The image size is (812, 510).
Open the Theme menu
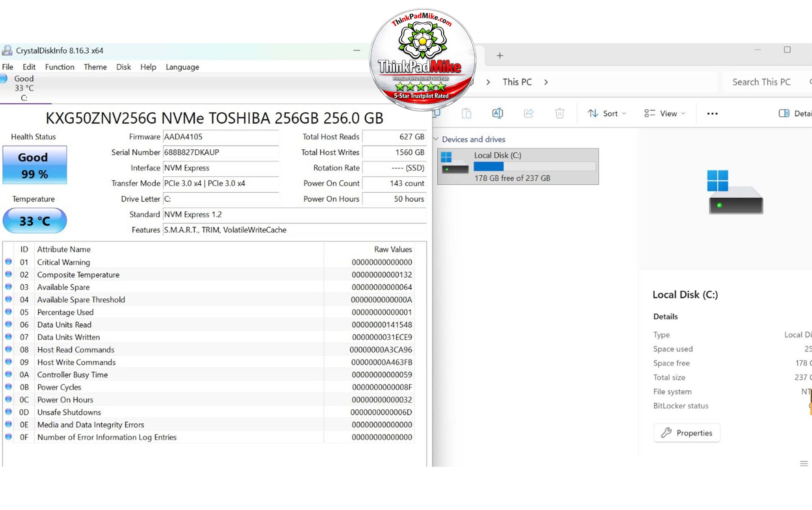tap(95, 67)
